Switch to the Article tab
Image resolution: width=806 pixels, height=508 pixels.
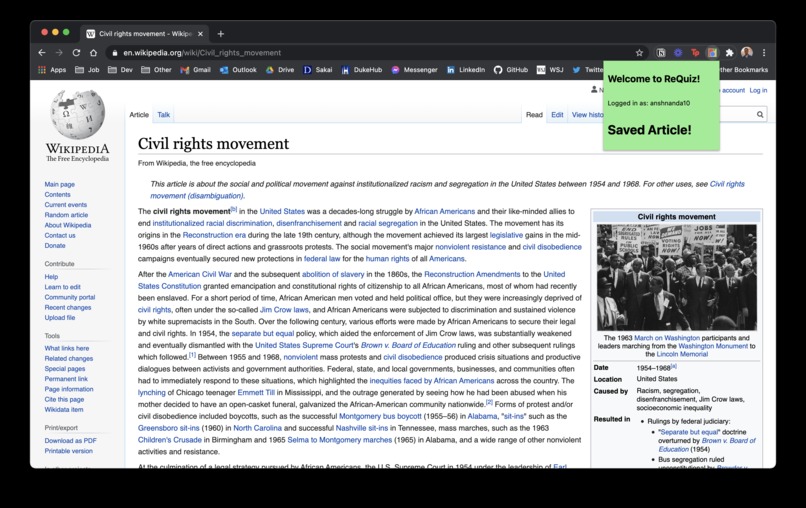point(139,115)
